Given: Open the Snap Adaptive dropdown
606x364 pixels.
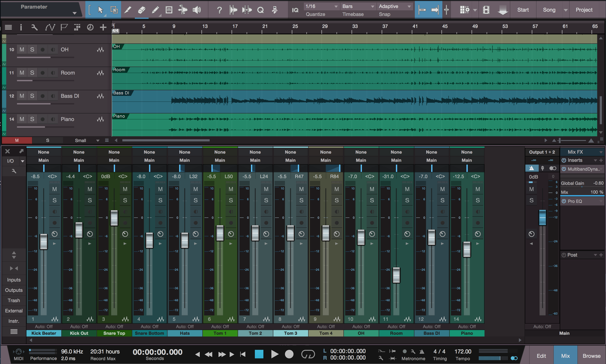Looking at the screenshot, I should pos(395,6).
